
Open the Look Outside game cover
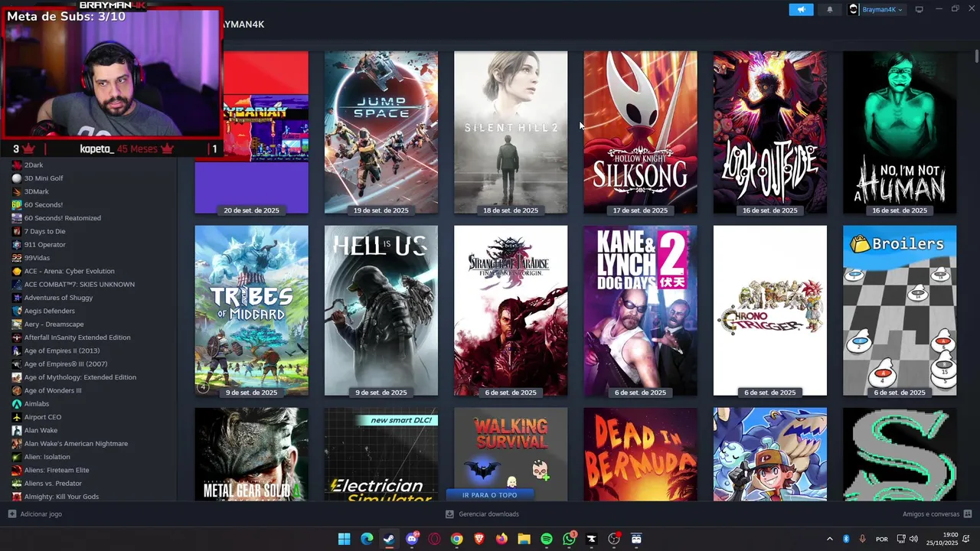pos(770,132)
